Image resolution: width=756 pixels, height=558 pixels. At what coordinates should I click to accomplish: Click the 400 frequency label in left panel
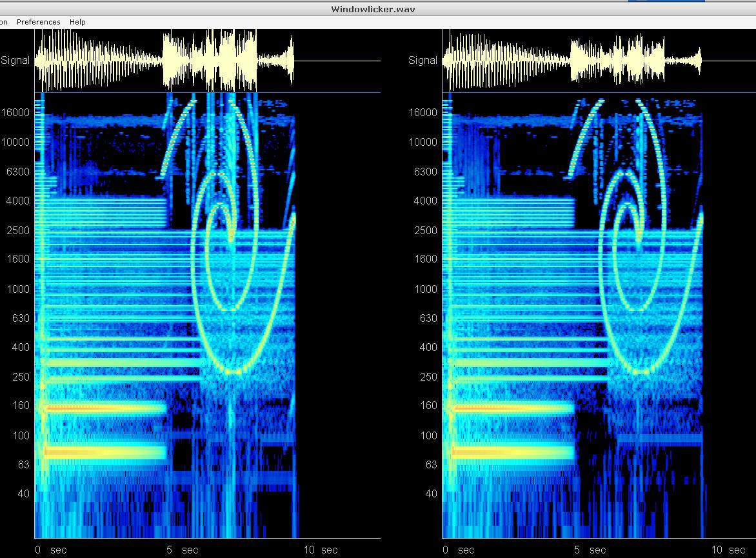coord(21,347)
